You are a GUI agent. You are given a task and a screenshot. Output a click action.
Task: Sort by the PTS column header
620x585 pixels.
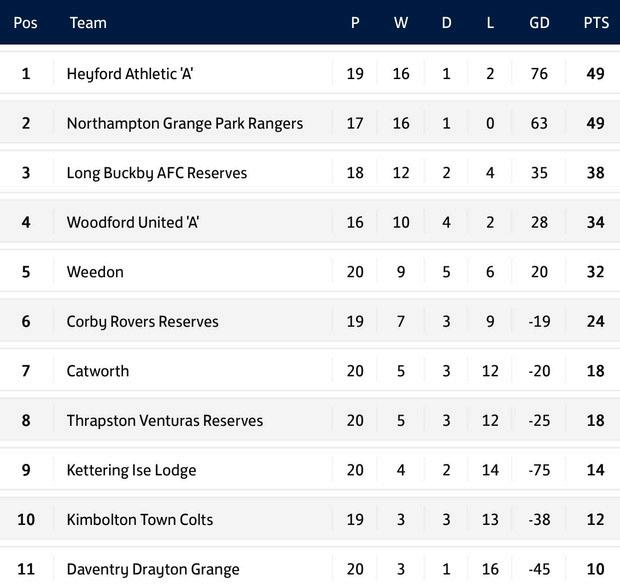click(596, 23)
